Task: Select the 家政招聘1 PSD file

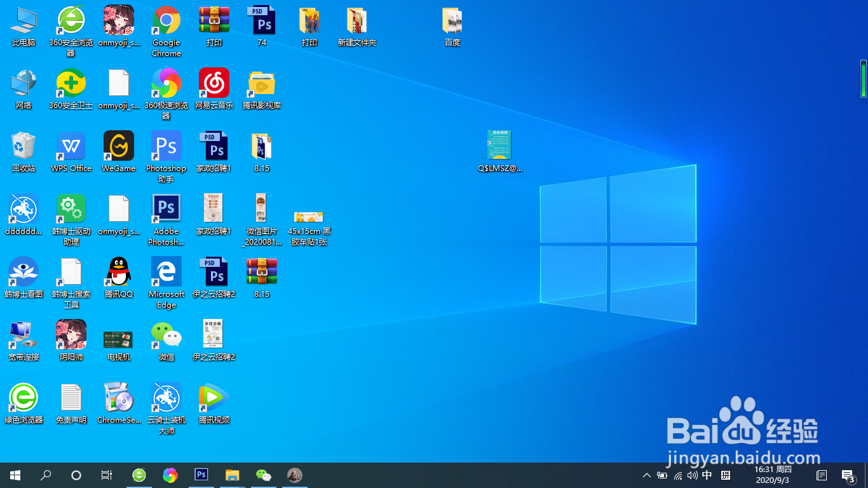Action: point(214,152)
